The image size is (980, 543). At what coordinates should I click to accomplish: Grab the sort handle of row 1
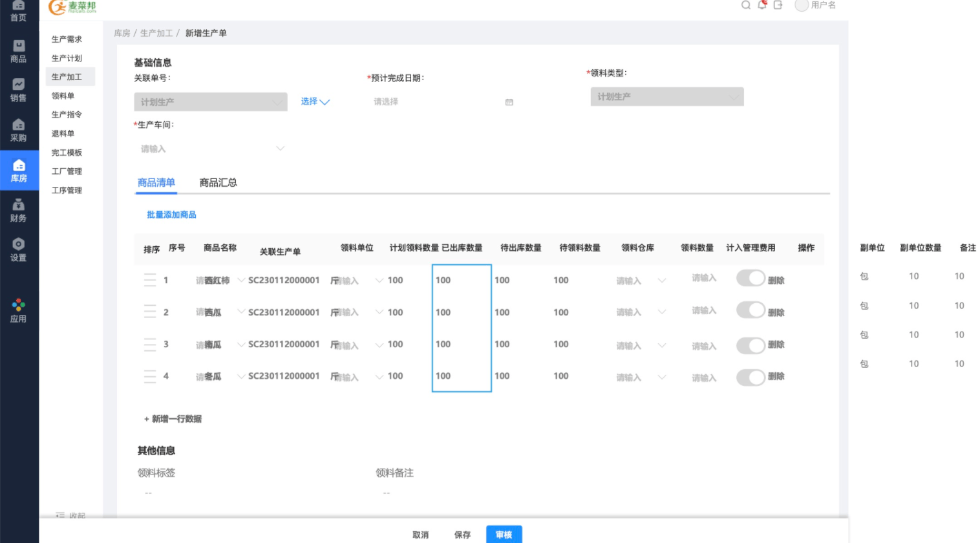[x=150, y=280]
